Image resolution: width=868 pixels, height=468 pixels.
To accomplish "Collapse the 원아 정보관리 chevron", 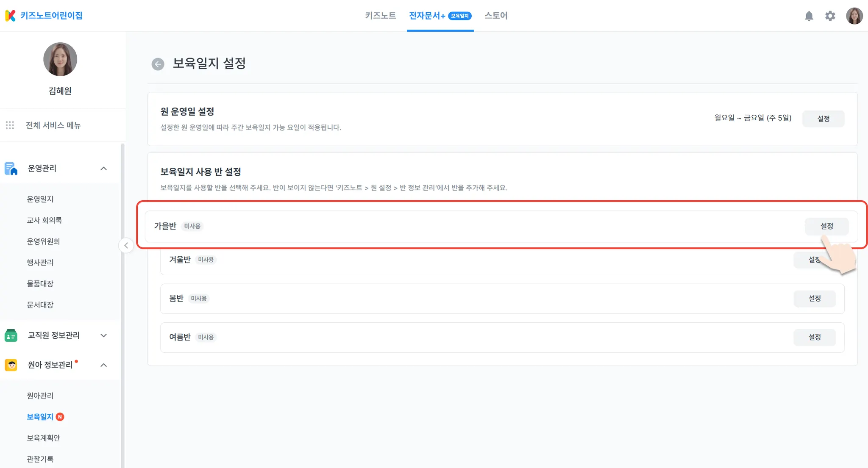I will (103, 365).
